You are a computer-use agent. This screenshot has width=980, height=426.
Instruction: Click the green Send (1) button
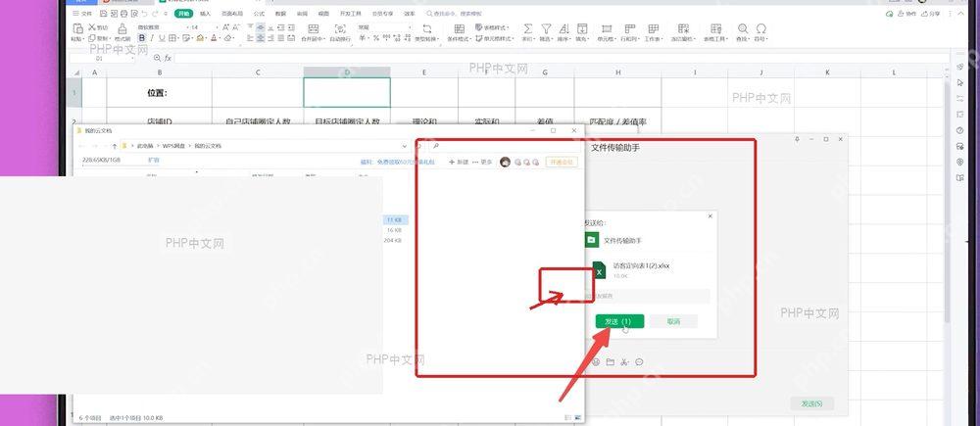[620, 321]
